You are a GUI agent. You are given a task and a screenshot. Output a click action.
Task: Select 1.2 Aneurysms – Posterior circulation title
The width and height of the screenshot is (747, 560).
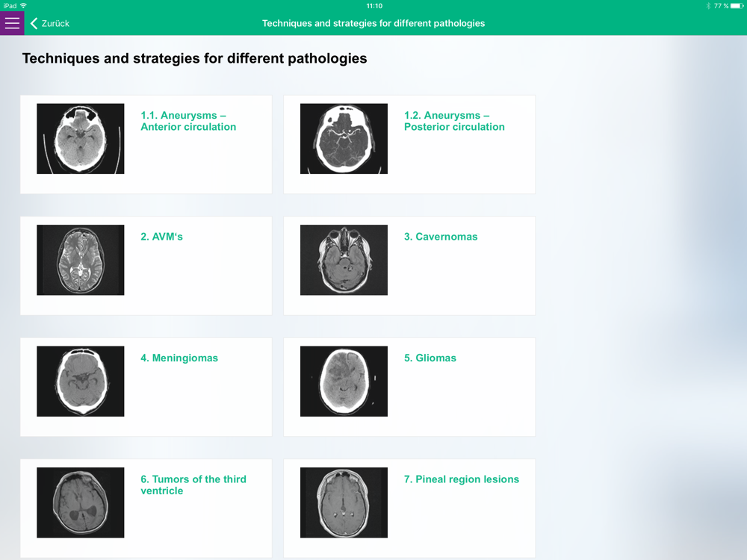pyautogui.click(x=454, y=121)
